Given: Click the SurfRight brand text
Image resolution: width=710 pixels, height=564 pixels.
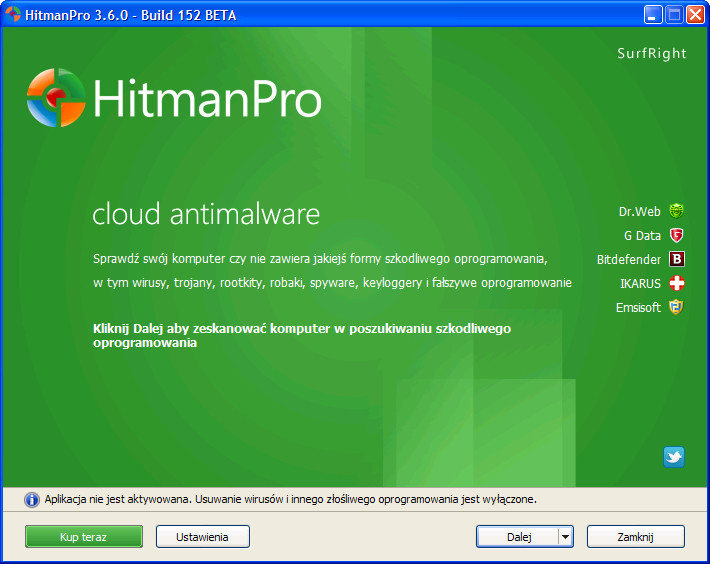Looking at the screenshot, I should (x=652, y=53).
